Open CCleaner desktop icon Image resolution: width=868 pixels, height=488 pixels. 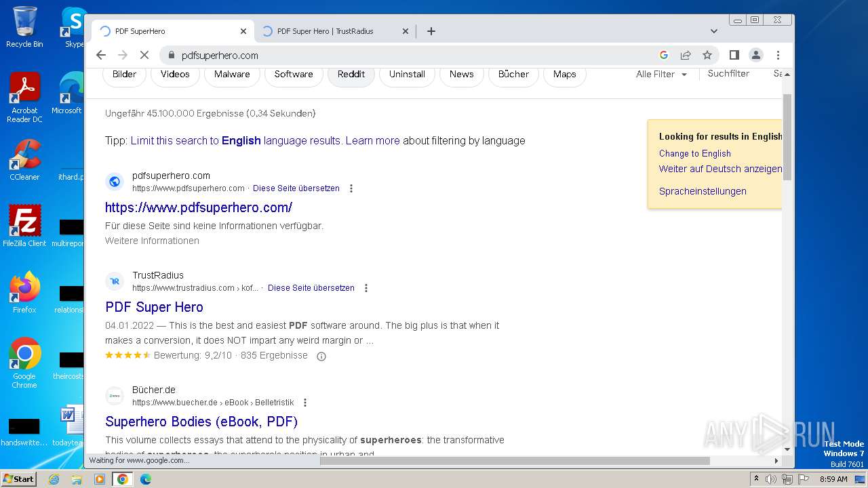(24, 160)
